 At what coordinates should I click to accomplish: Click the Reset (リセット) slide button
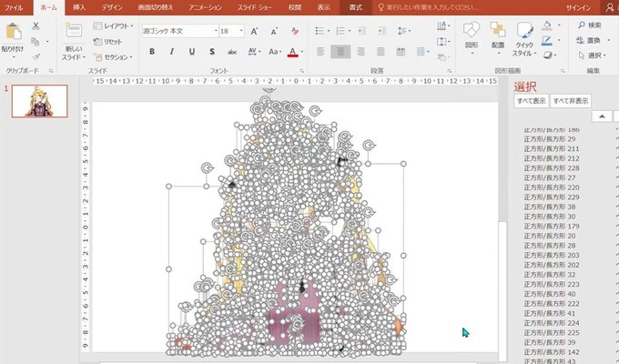(x=107, y=42)
